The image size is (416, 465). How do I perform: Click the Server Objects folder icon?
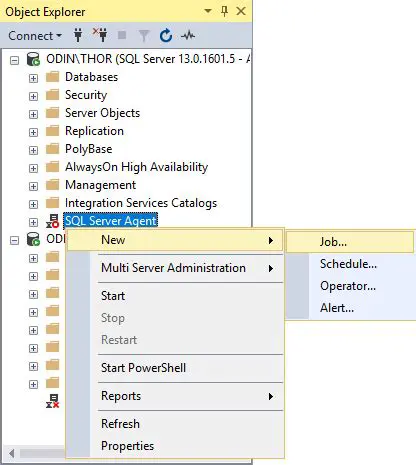click(52, 113)
